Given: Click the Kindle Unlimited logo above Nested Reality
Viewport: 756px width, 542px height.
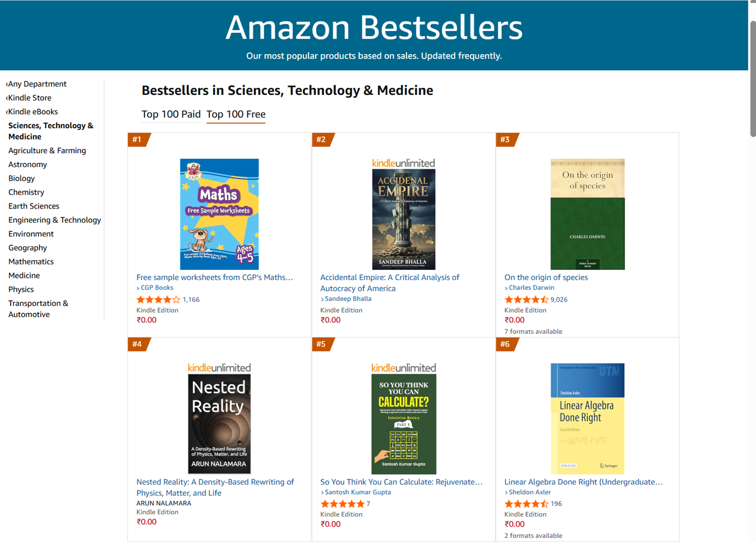Looking at the screenshot, I should click(x=219, y=368).
